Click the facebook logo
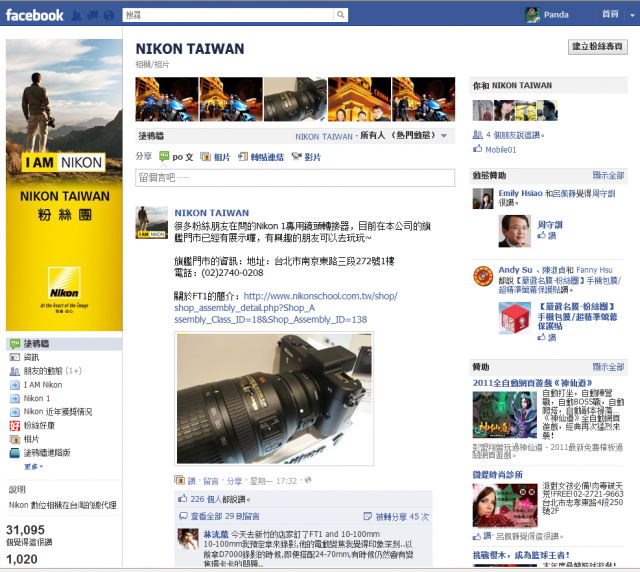Image resolution: width=640 pixels, height=572 pixels. tap(35, 15)
